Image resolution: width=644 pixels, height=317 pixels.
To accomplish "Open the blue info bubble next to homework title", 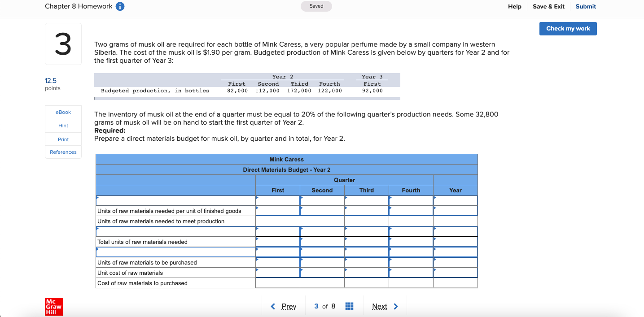I will point(119,6).
